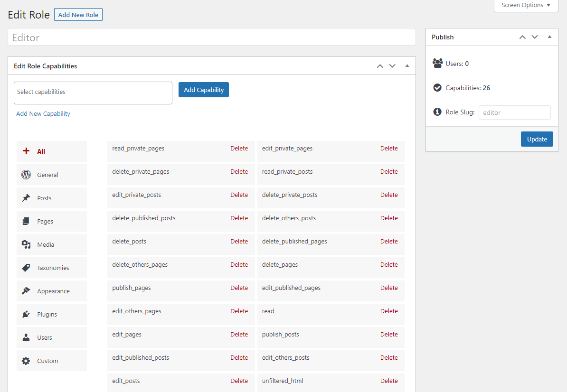
Task: Remove the delete_pages capability
Action: pos(389,264)
